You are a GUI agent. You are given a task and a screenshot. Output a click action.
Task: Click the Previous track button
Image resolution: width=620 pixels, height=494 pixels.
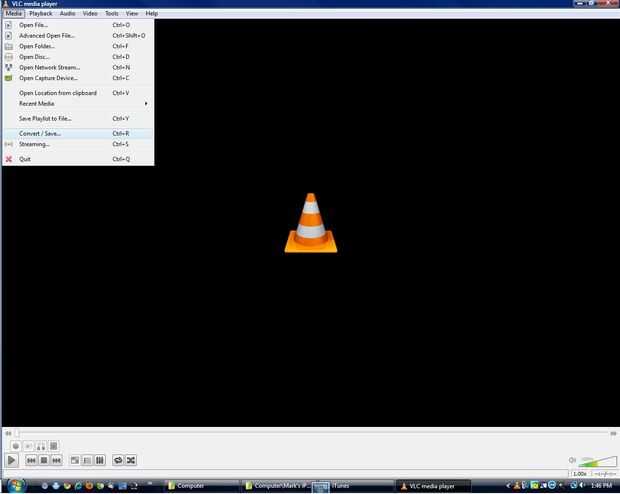(x=31, y=460)
